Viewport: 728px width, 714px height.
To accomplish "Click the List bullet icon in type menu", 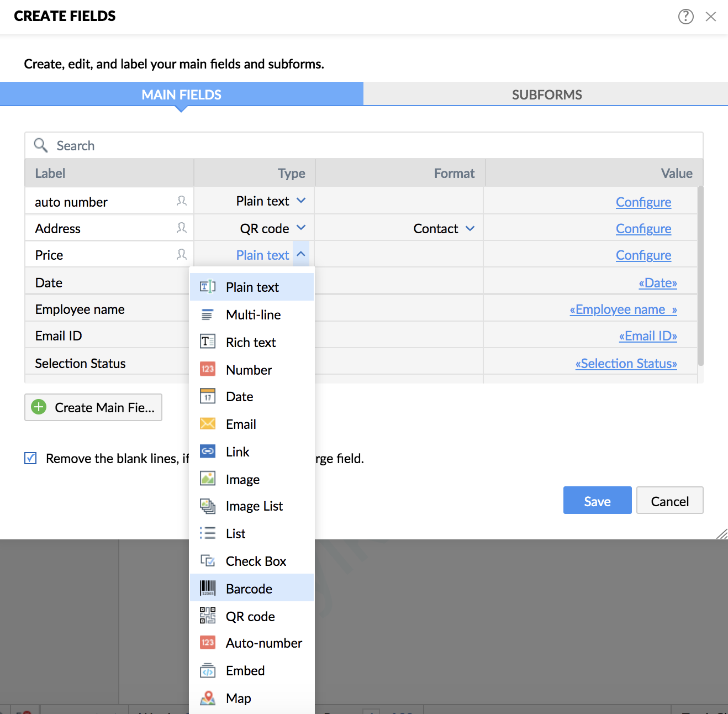I will [x=208, y=533].
